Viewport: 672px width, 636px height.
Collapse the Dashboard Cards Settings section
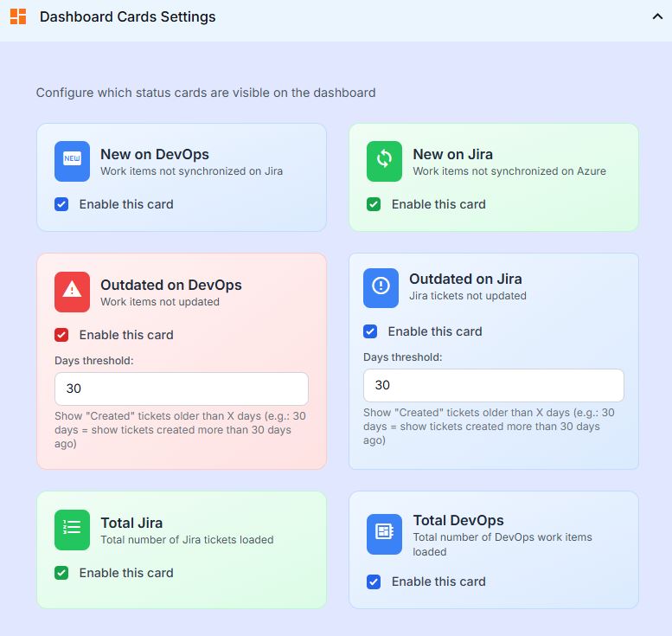[656, 16]
